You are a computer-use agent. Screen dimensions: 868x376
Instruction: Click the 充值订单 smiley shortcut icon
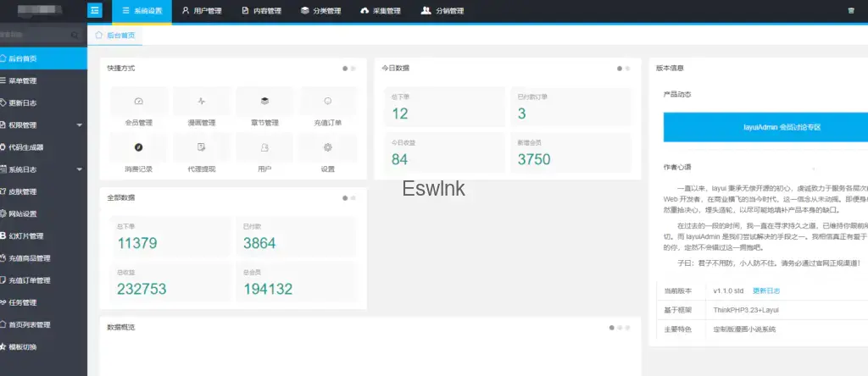pyautogui.click(x=327, y=101)
